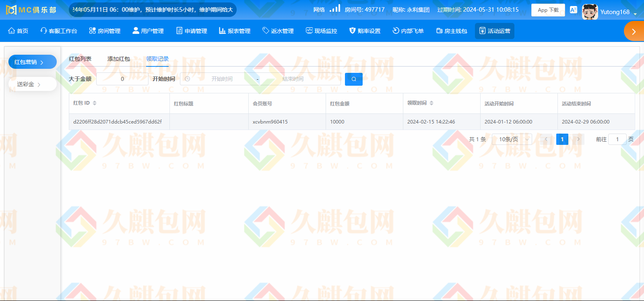Open the 10条/页 page size dropdown
This screenshot has width=644, height=301.
(x=512, y=139)
